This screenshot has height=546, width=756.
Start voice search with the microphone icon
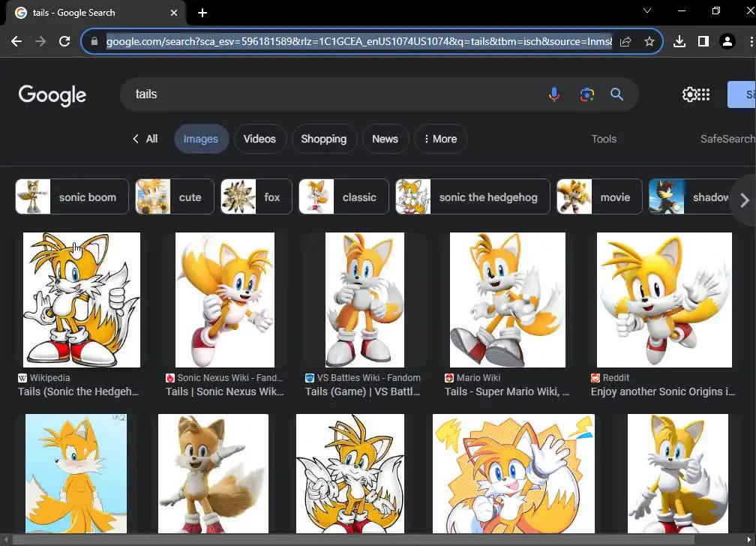(554, 94)
